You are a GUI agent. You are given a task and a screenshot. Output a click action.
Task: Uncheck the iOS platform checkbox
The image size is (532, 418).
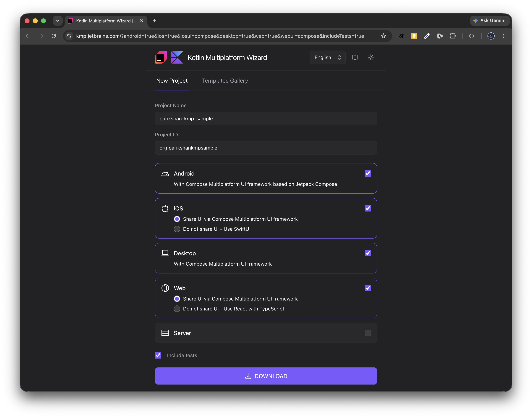tap(367, 208)
